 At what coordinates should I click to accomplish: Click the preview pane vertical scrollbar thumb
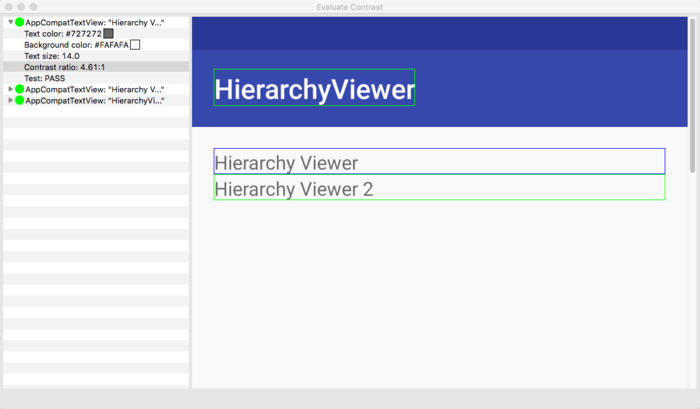(692, 95)
